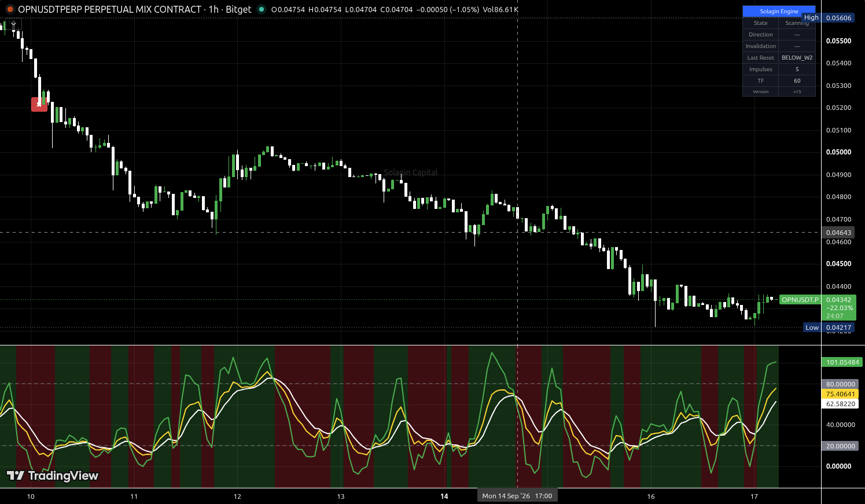The height and width of the screenshot is (504, 865).
Task: Click the Invalidation label cell
Action: [x=761, y=46]
